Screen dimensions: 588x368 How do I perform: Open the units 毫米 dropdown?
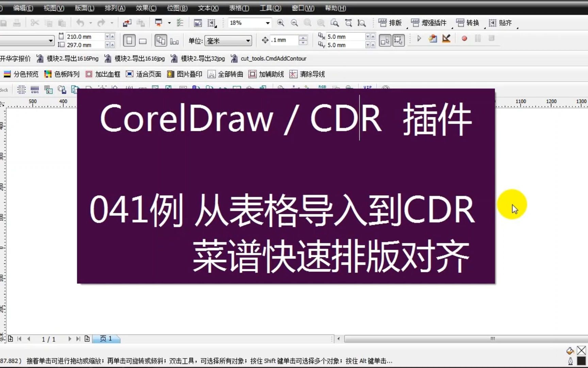(248, 41)
